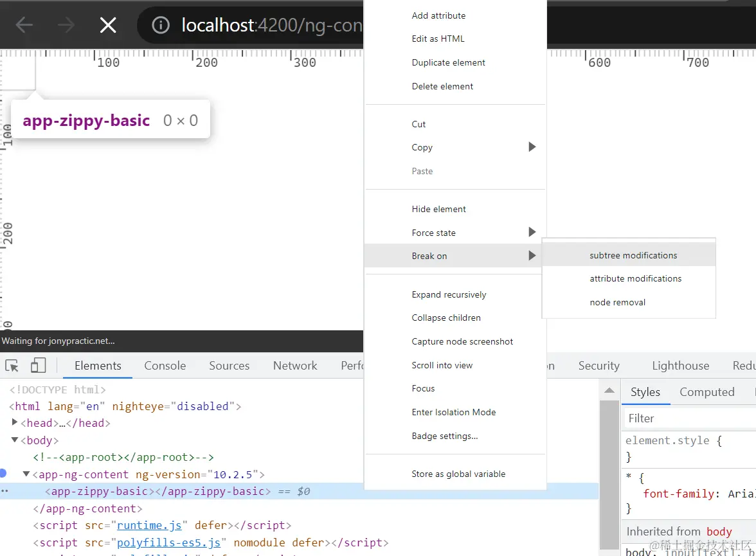The image size is (756, 556).
Task: Select the app-root comment node
Action: point(123,457)
